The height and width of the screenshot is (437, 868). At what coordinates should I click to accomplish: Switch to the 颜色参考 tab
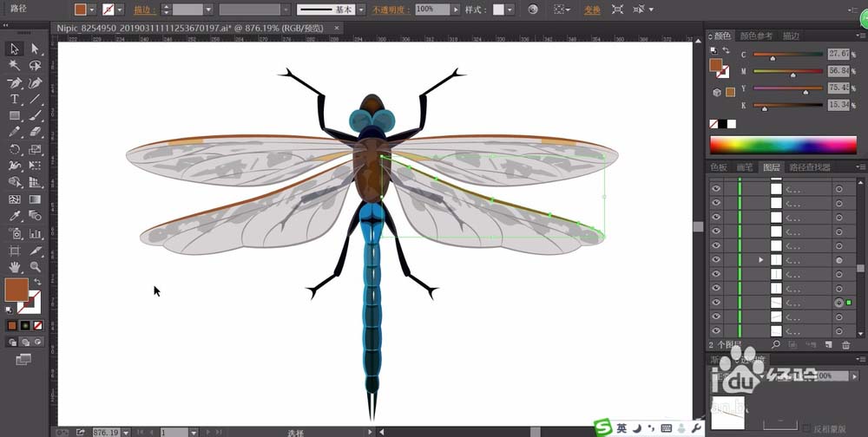click(756, 36)
